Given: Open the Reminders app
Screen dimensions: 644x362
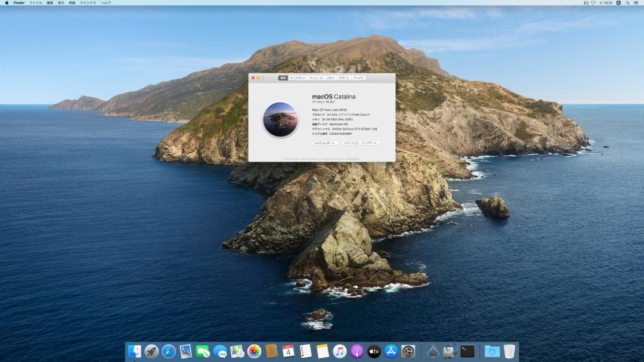Looking at the screenshot, I should click(x=305, y=350).
